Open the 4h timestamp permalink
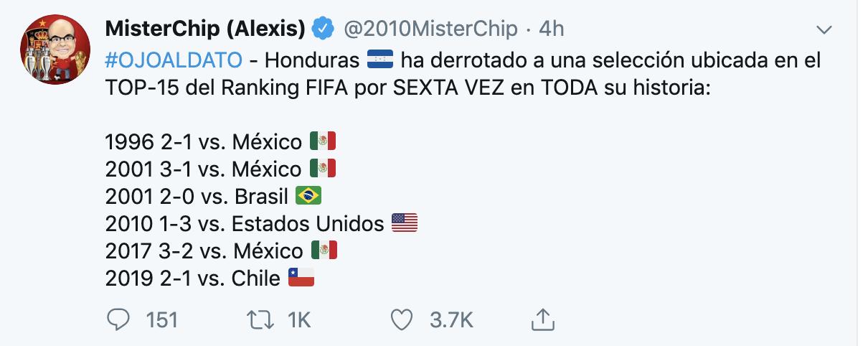 click(x=551, y=29)
